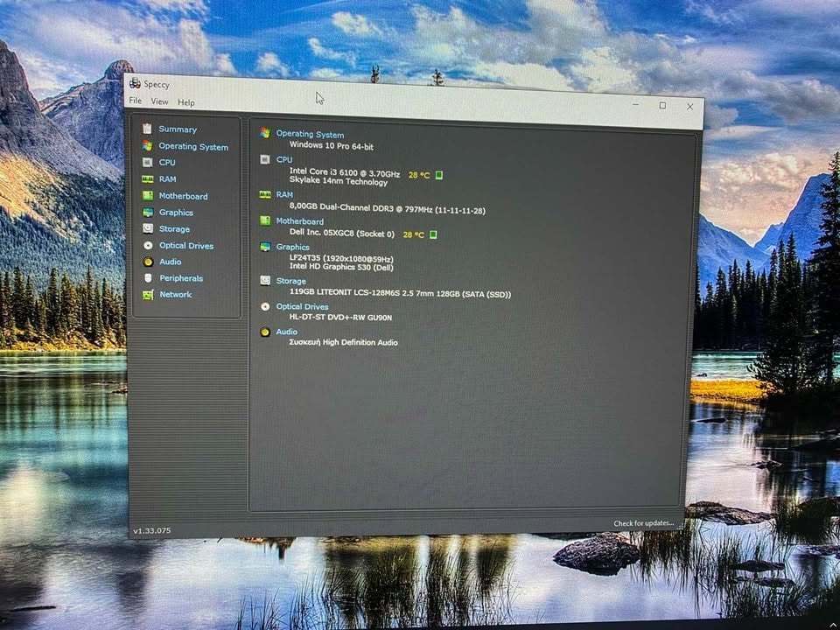Click the speaker icon beside Audio heading
The image size is (840, 630).
pos(265,332)
